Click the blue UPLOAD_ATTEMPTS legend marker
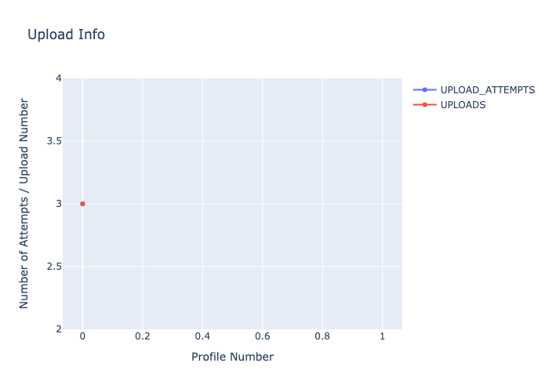549x392 pixels. click(x=424, y=90)
